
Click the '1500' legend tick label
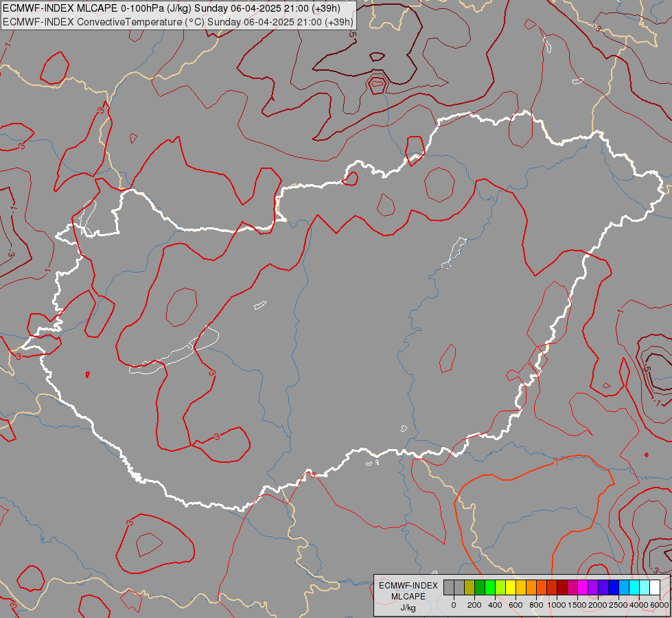[x=577, y=605]
